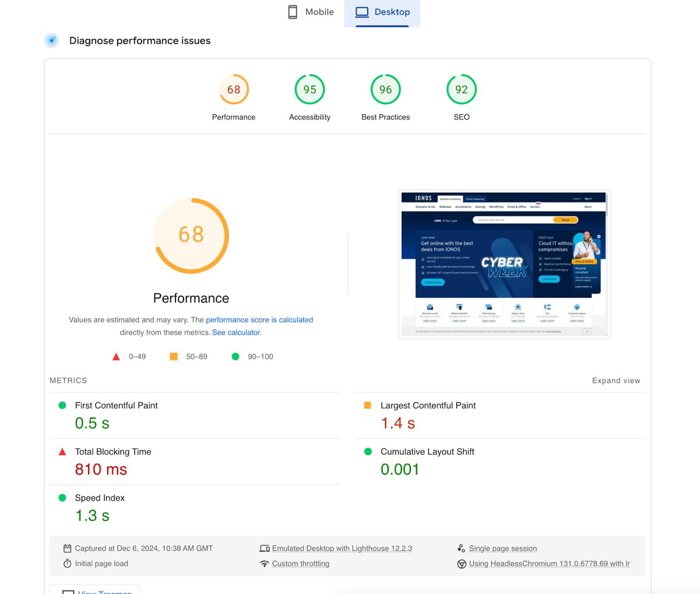Click Emulated Desktop with Lighthouse 12.2.3

tap(342, 548)
